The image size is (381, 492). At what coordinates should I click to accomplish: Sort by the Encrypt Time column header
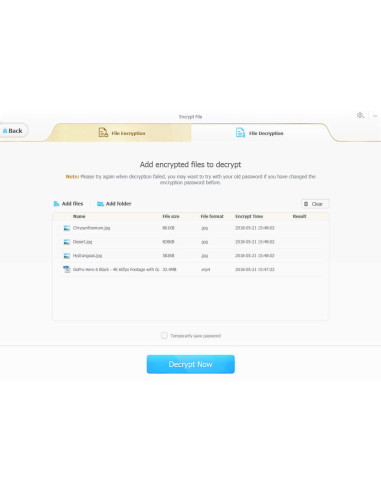(249, 216)
